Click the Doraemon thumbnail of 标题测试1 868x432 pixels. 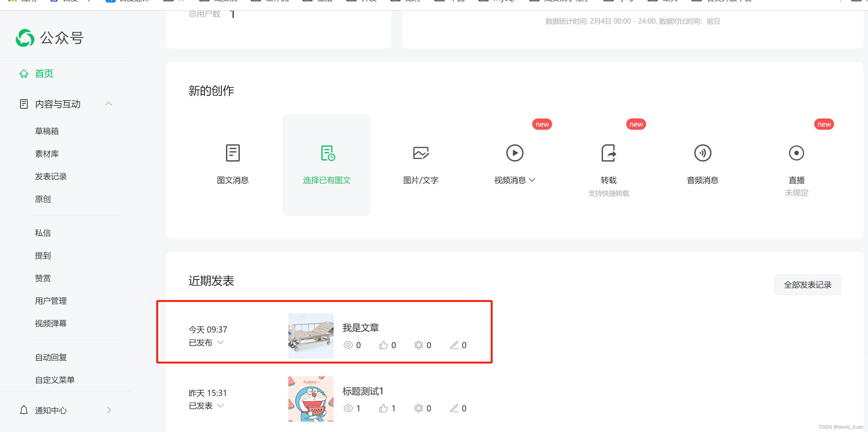tap(311, 399)
